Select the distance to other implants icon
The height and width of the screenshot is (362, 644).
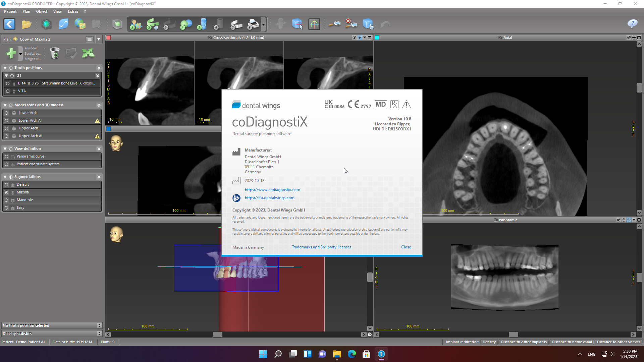coord(524,342)
